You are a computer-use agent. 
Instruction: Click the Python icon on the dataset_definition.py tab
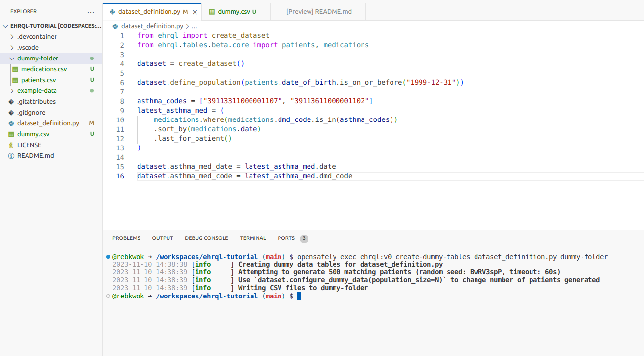[x=112, y=11]
